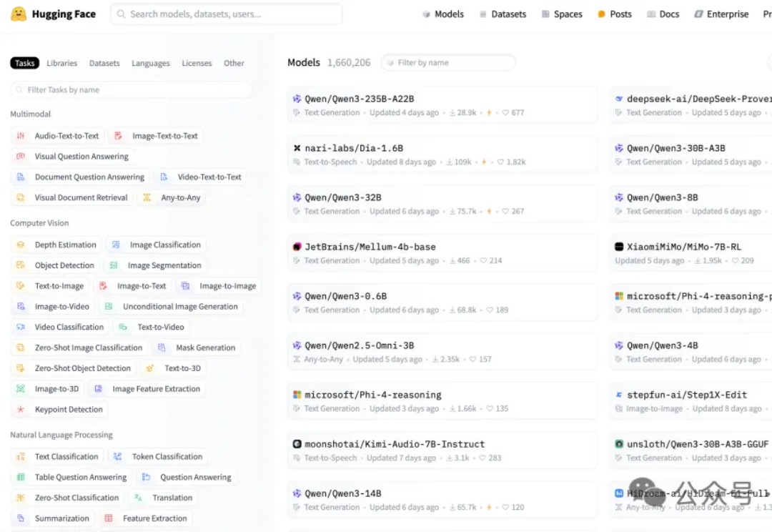
Task: Filter by Text Classification task
Action: [x=57, y=457]
